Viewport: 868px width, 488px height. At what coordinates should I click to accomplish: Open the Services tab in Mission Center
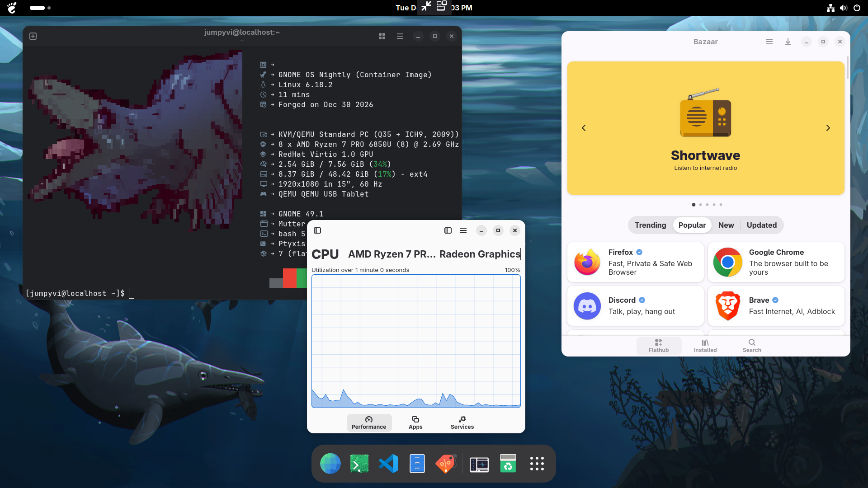coord(462,422)
